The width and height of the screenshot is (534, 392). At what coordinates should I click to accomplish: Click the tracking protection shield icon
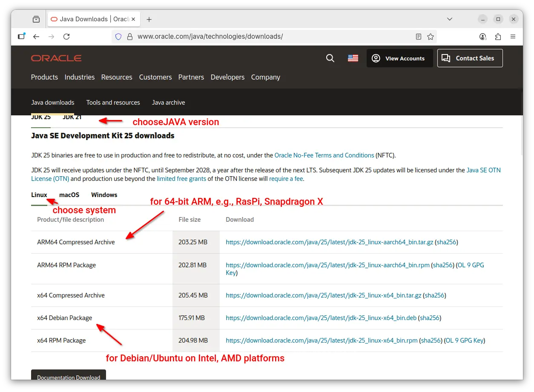[x=119, y=37]
